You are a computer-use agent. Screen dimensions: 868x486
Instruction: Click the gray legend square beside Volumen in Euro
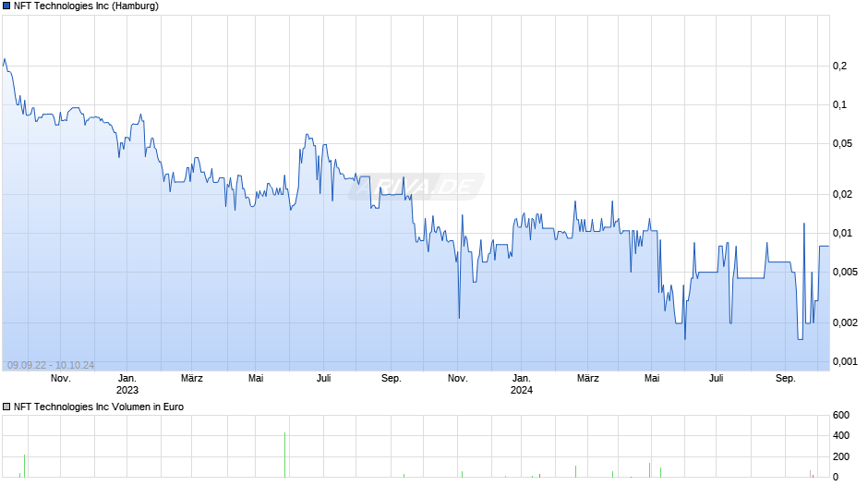pyautogui.click(x=6, y=407)
